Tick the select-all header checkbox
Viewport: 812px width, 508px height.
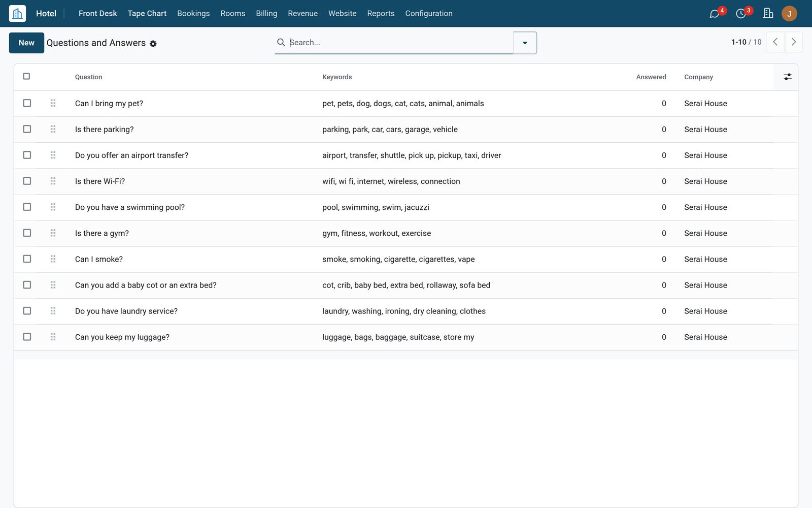click(26, 76)
